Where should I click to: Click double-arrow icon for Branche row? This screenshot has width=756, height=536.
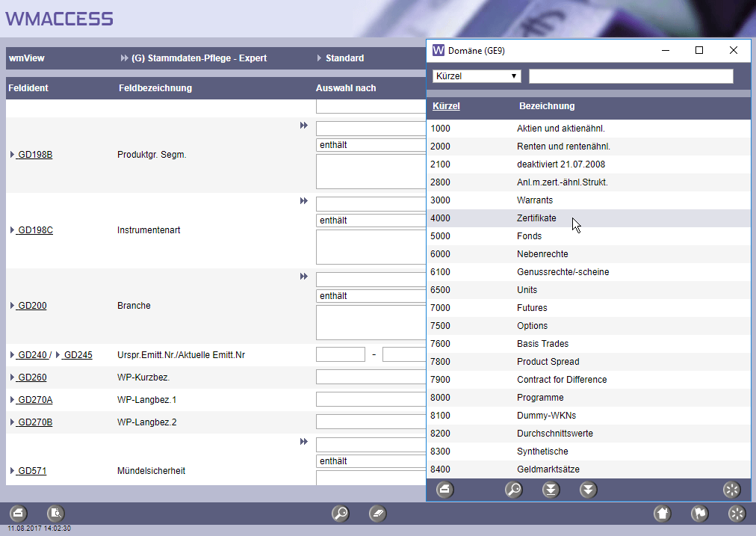pyautogui.click(x=304, y=277)
